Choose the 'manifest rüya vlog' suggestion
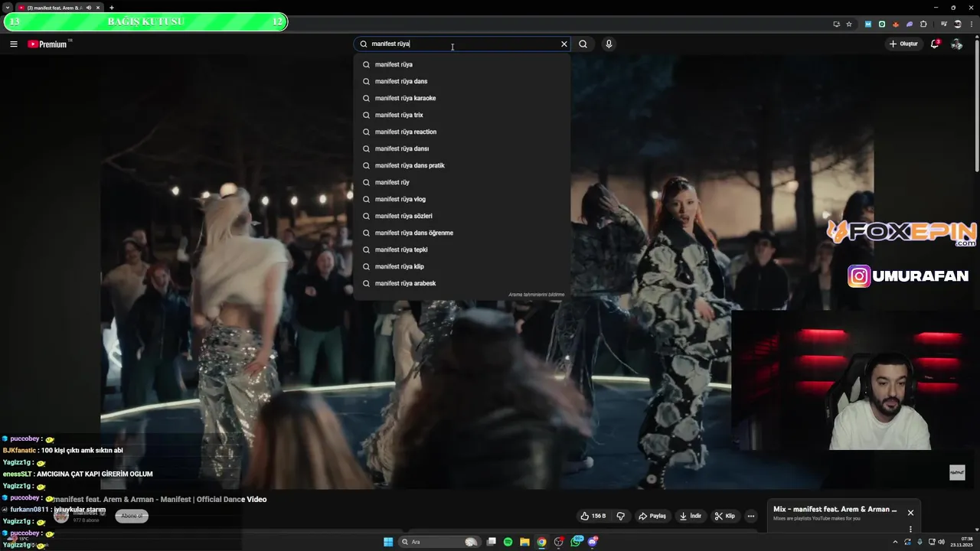Viewport: 980px width, 551px height. pyautogui.click(x=462, y=199)
